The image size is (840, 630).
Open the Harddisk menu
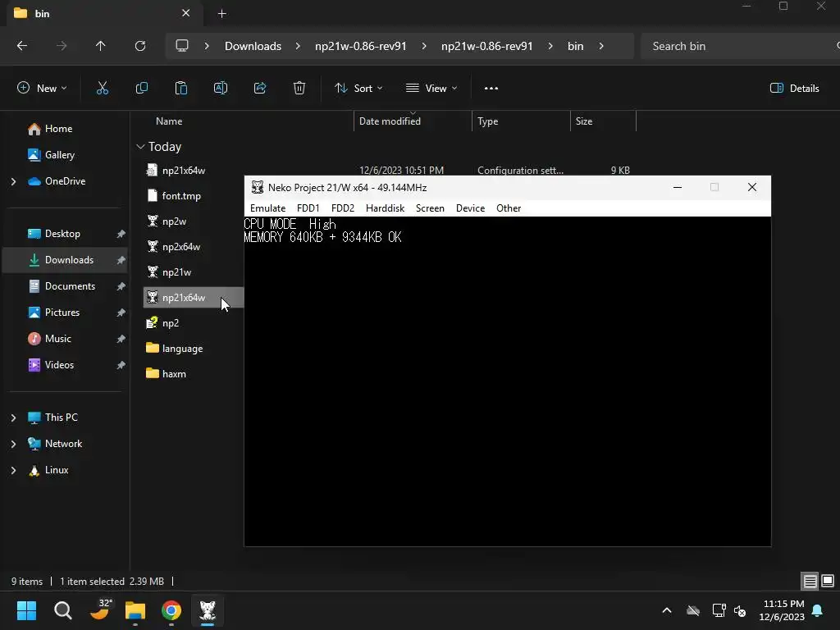385,208
